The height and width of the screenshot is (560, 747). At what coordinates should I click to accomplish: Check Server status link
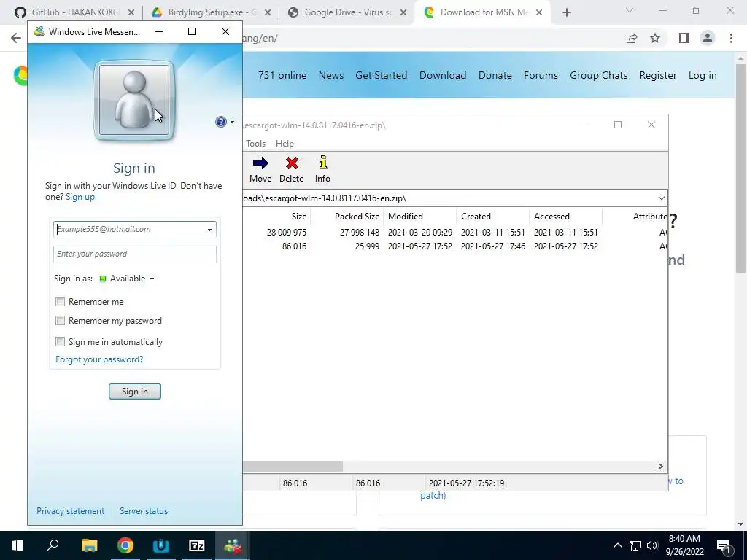pos(144,511)
